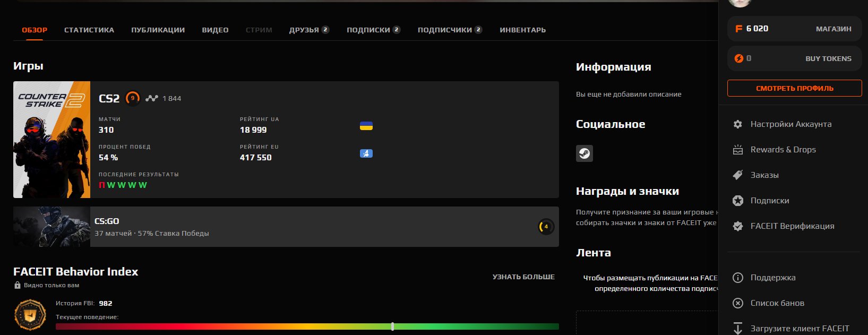Click the Магазин link
Viewport: 868px width, 335px height.
(833, 29)
